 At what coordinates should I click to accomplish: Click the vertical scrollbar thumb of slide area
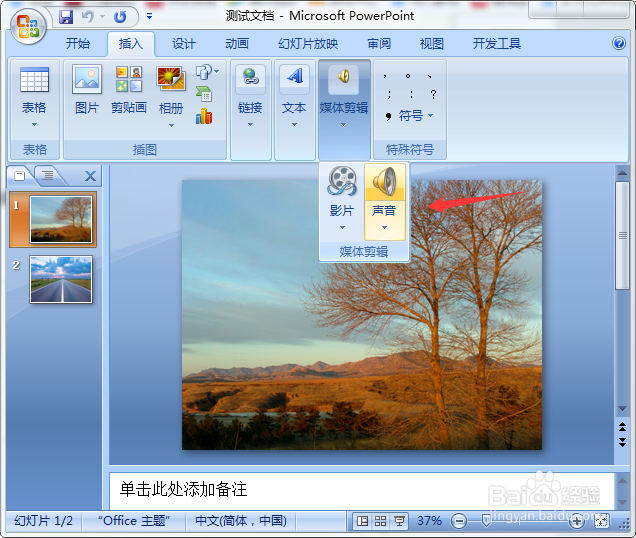pyautogui.click(x=622, y=235)
